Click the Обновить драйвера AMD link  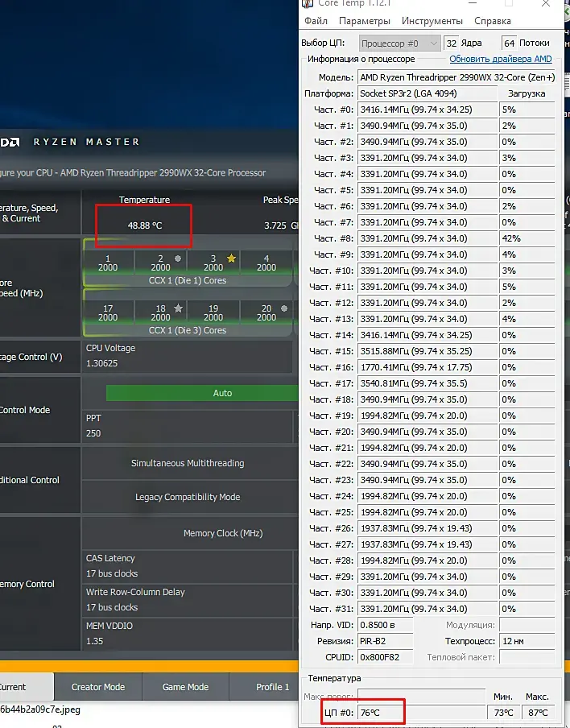(501, 59)
